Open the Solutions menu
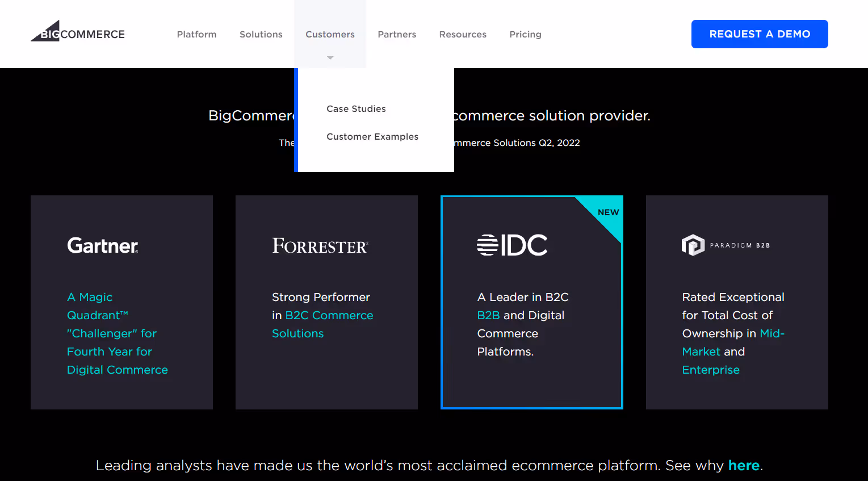 tap(261, 34)
